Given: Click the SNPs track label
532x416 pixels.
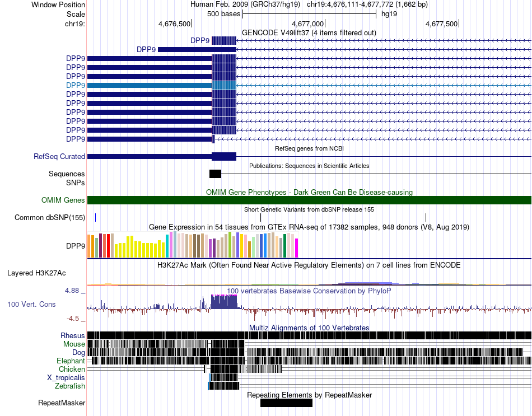Looking at the screenshot, I should click(x=76, y=183).
